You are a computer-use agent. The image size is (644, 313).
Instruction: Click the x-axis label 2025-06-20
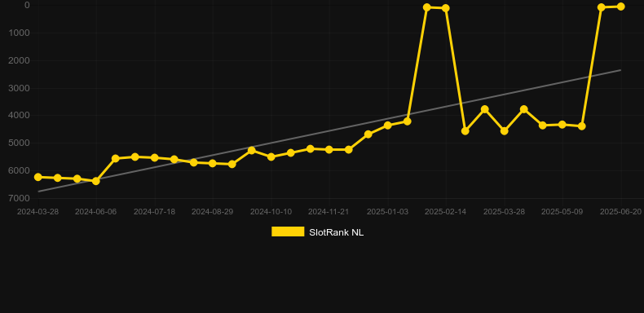point(620,212)
